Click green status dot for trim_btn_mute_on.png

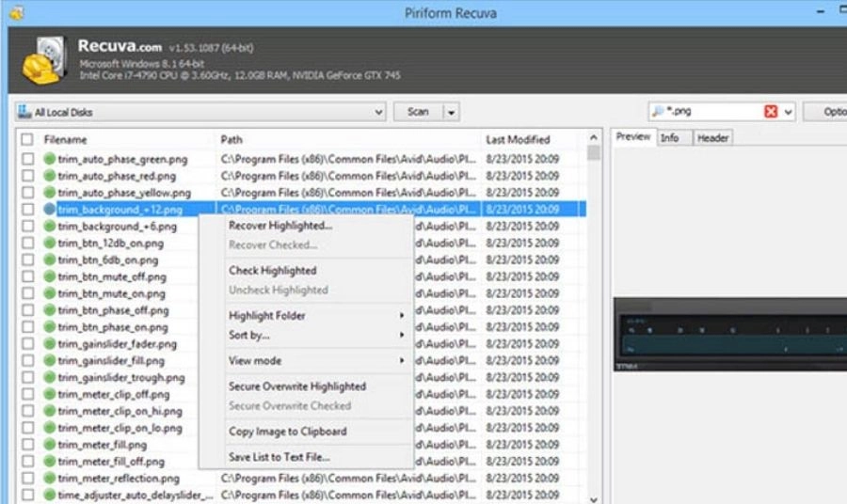tap(50, 293)
